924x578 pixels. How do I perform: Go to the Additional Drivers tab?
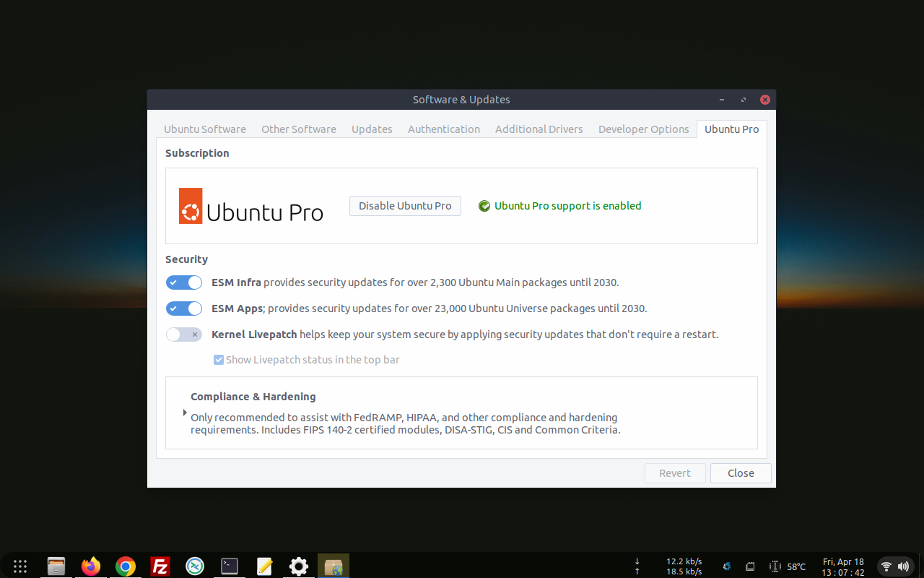click(x=539, y=129)
